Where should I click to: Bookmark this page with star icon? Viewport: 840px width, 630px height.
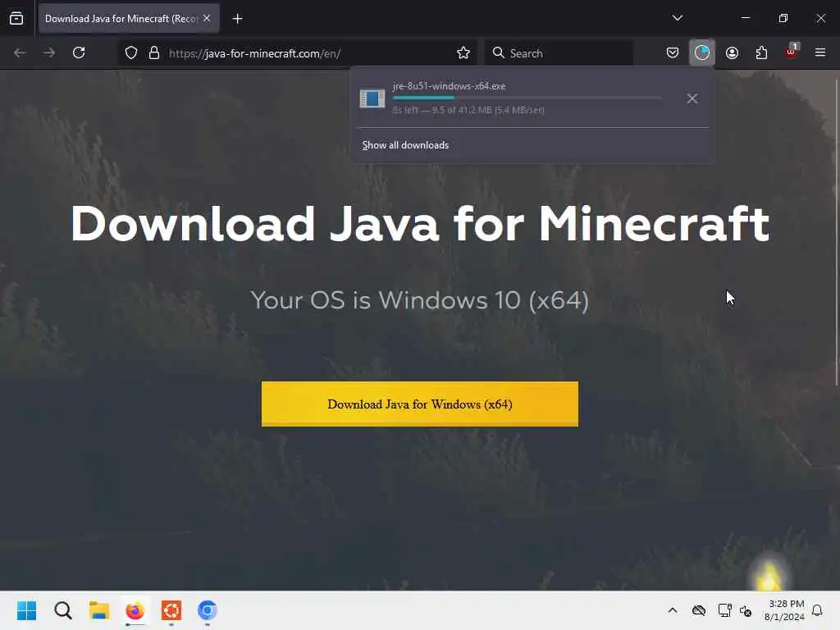pos(463,53)
